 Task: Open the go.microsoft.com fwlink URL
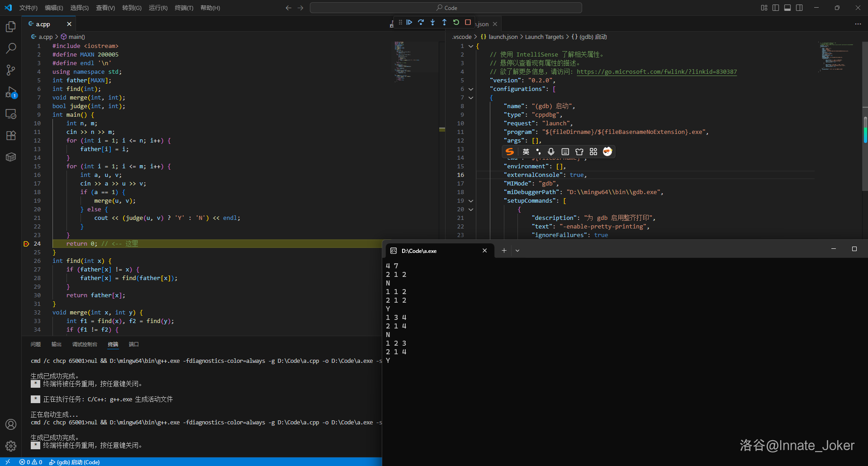pos(656,72)
